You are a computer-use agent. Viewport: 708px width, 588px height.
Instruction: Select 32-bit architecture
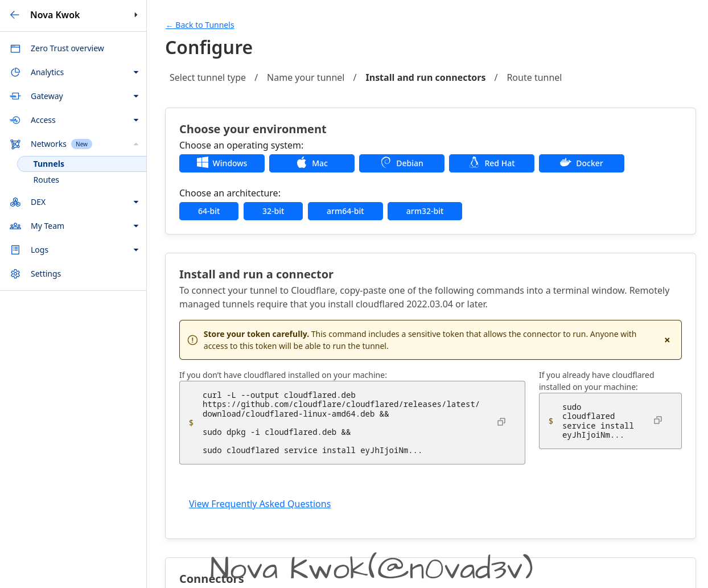coord(273,211)
